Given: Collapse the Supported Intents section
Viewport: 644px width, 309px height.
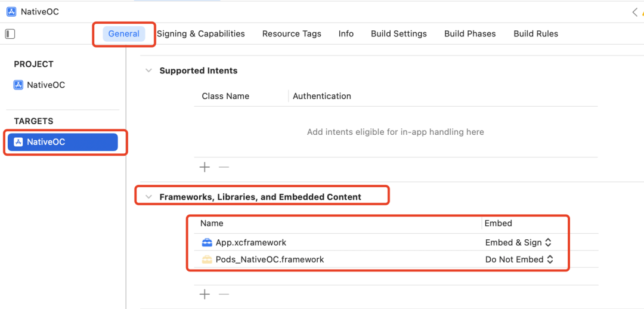Looking at the screenshot, I should tap(148, 70).
